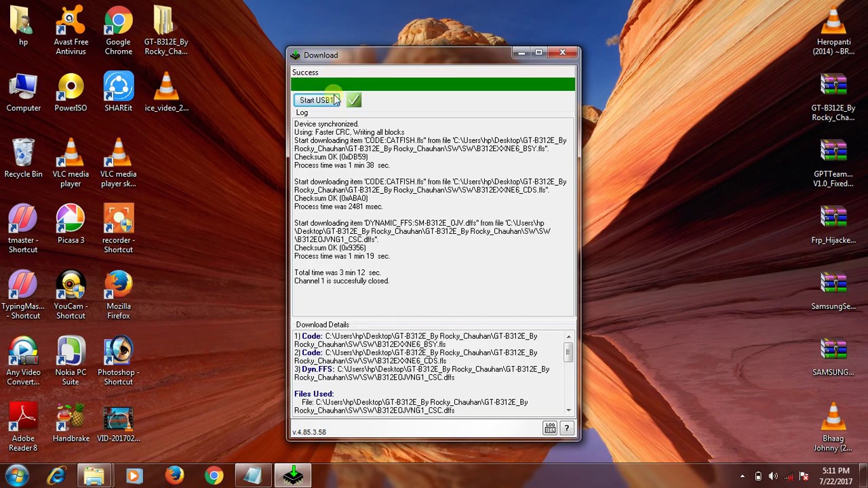Click the green checkmark icon beside Start USB1
This screenshot has height=488, width=868.
click(x=353, y=100)
